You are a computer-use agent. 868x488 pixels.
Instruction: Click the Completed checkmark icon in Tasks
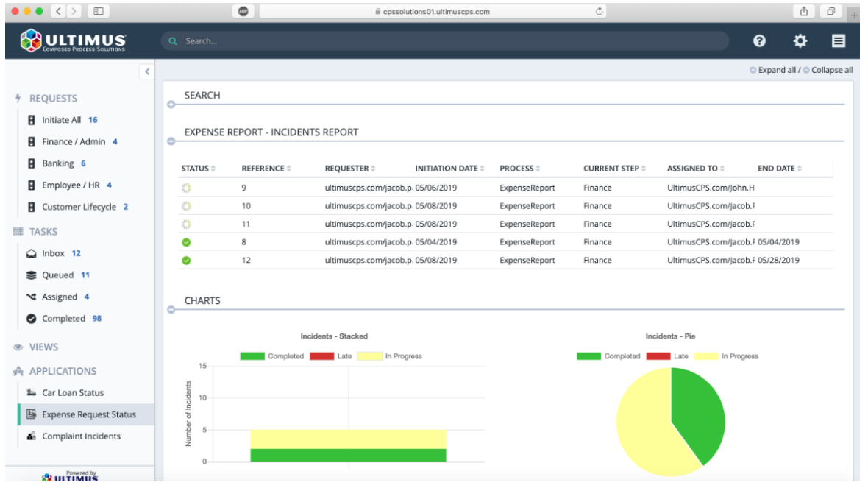point(32,319)
